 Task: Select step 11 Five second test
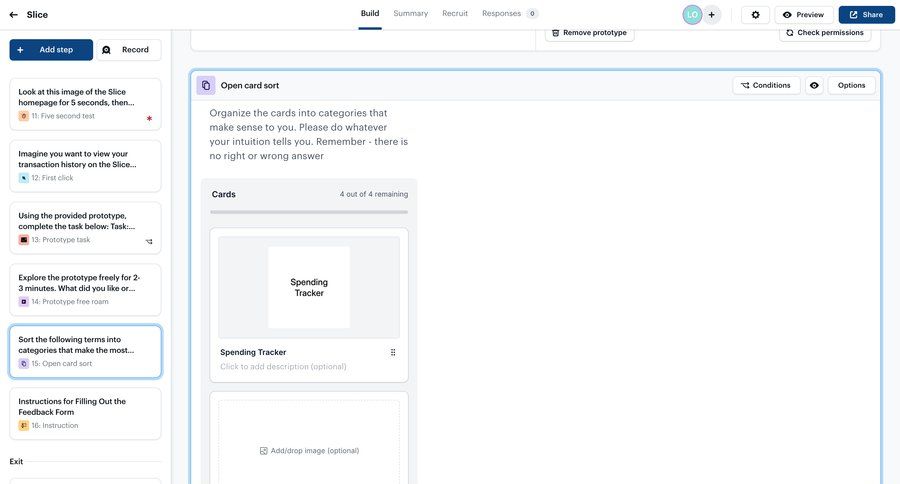86,104
